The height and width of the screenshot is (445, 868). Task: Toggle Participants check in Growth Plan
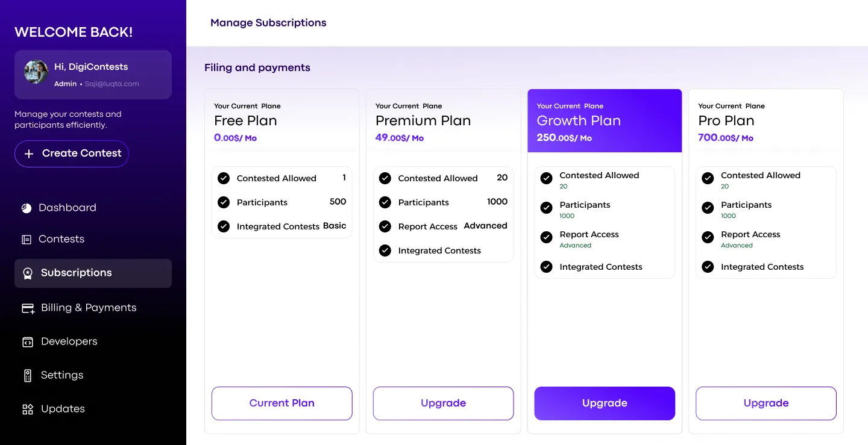pos(547,208)
